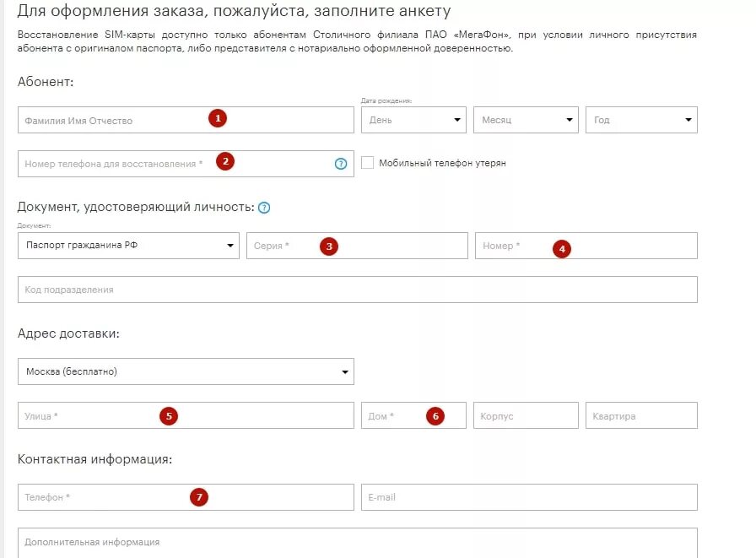Click the 'Квартира' apartment field
The width and height of the screenshot is (756, 558).
641,416
